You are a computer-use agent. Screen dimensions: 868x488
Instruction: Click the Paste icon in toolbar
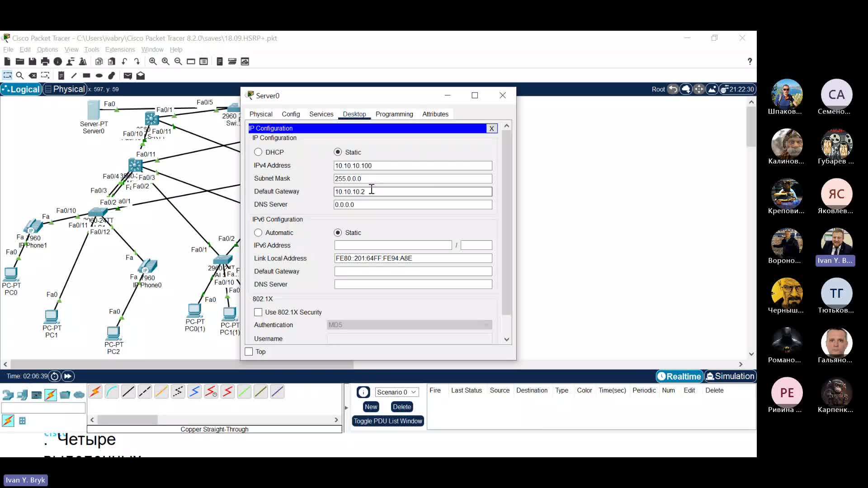112,61
